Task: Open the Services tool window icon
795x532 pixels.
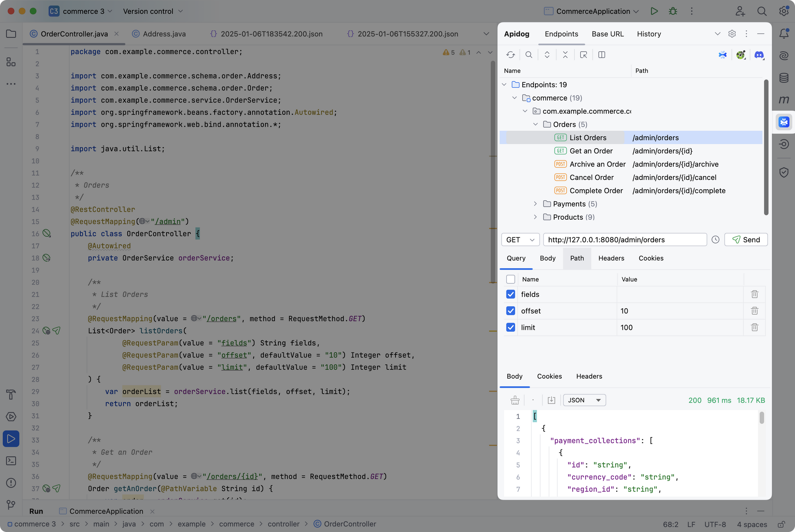Action: (11, 417)
